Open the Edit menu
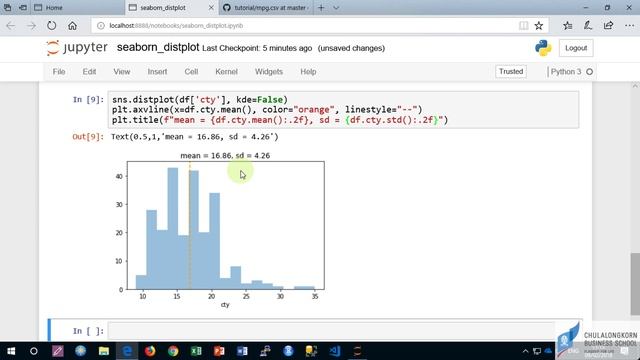 (89, 71)
